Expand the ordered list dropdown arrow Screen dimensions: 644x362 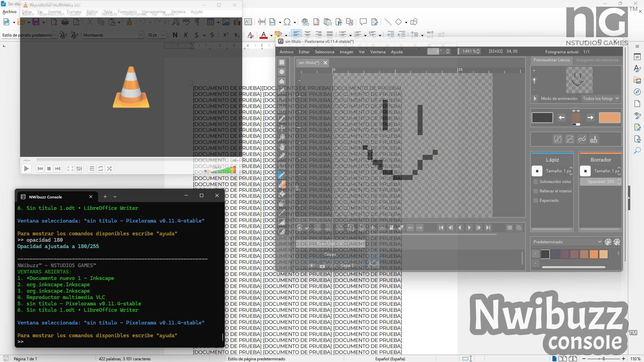(x=365, y=35)
